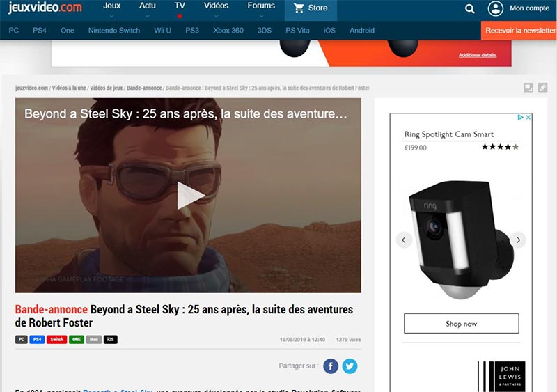Click the Ring camera product image
The height and width of the screenshot is (392, 557).
[461, 240]
